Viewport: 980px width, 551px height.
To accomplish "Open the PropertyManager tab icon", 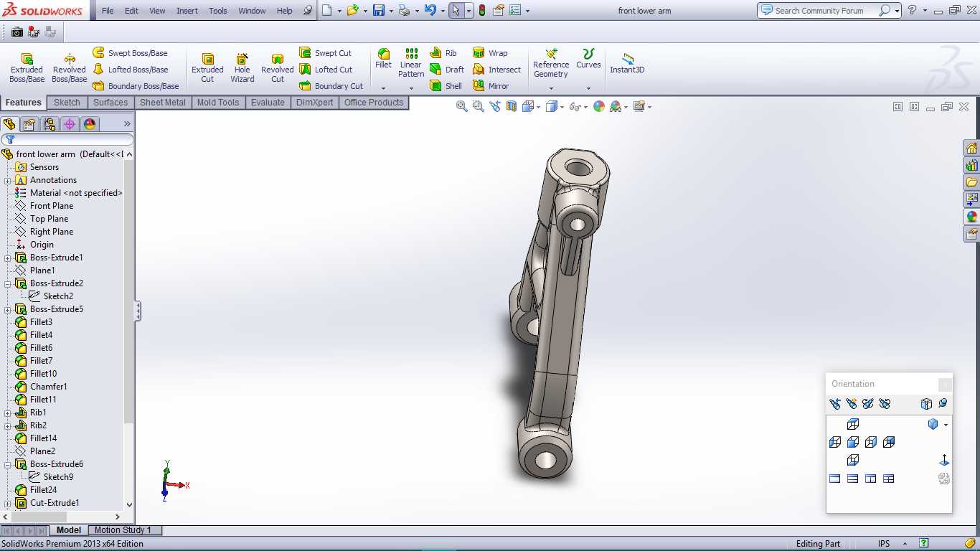I will pyautogui.click(x=29, y=124).
